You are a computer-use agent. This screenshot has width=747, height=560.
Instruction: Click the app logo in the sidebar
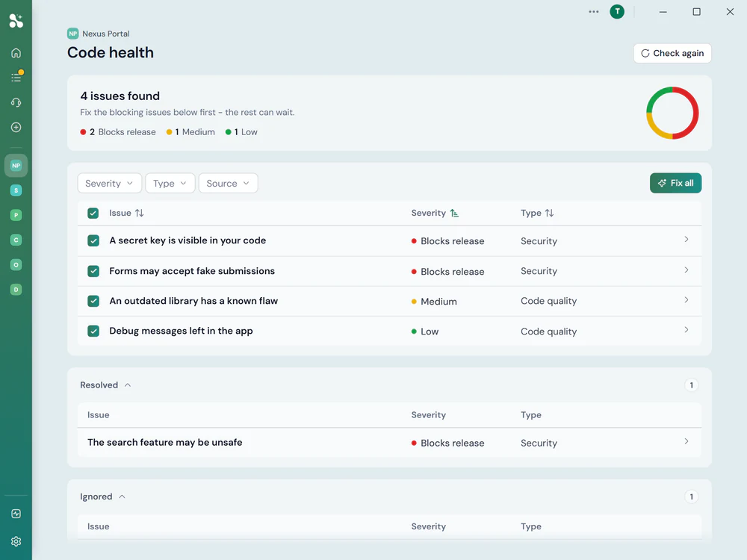tap(16, 20)
